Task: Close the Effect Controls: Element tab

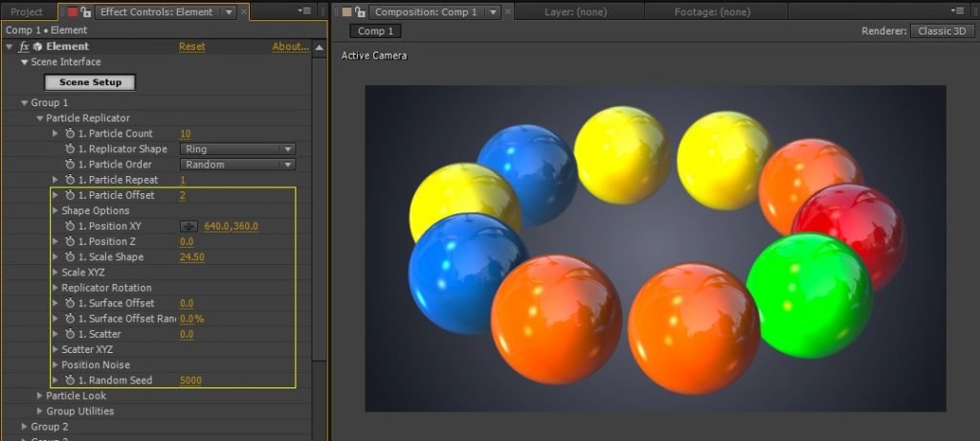Action: pos(244,11)
